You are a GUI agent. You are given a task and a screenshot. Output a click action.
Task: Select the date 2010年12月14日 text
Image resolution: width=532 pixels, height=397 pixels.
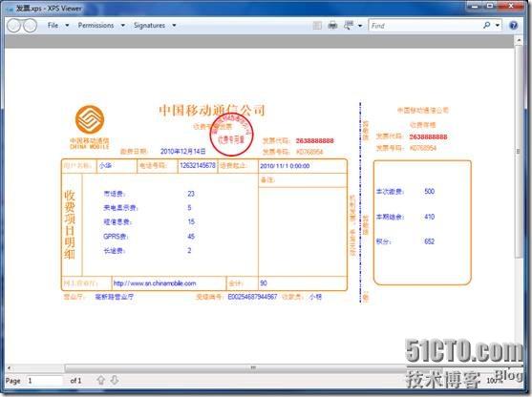182,151
